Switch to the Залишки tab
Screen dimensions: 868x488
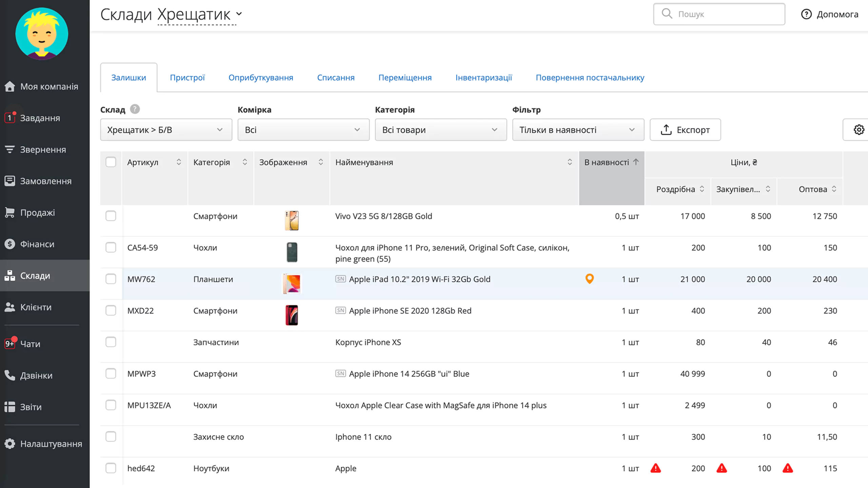click(x=129, y=78)
